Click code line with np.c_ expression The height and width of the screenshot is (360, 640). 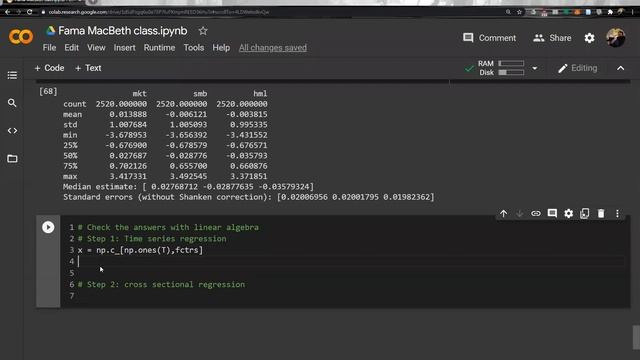pyautogui.click(x=140, y=250)
